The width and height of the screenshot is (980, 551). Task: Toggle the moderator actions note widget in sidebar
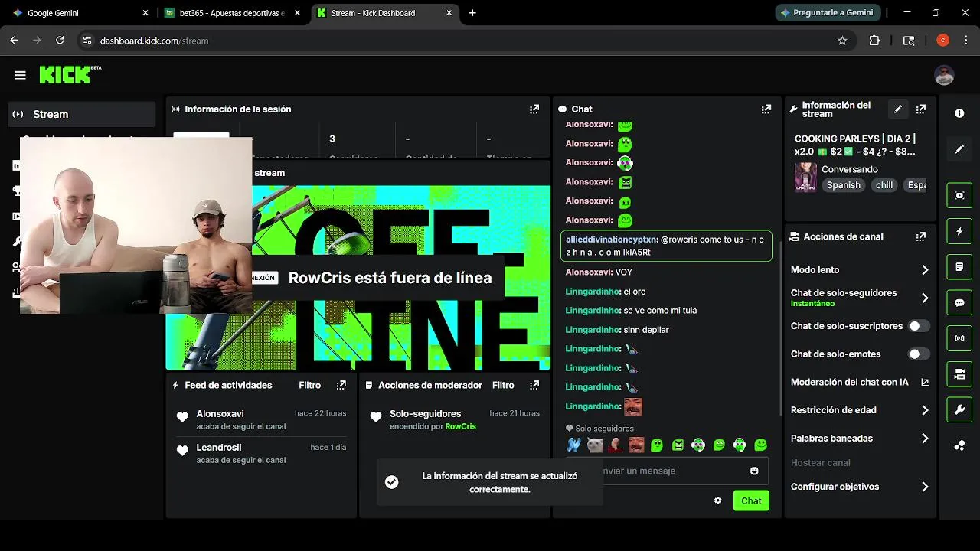pos(959,267)
